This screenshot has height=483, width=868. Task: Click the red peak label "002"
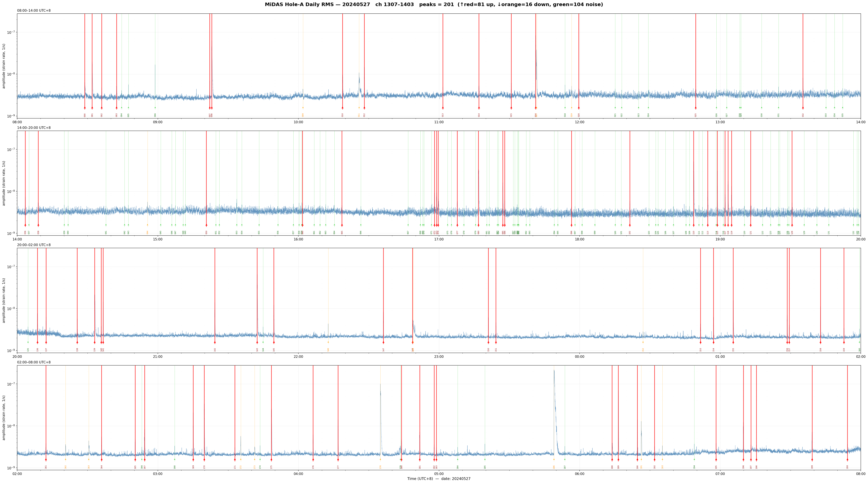(x=102, y=115)
